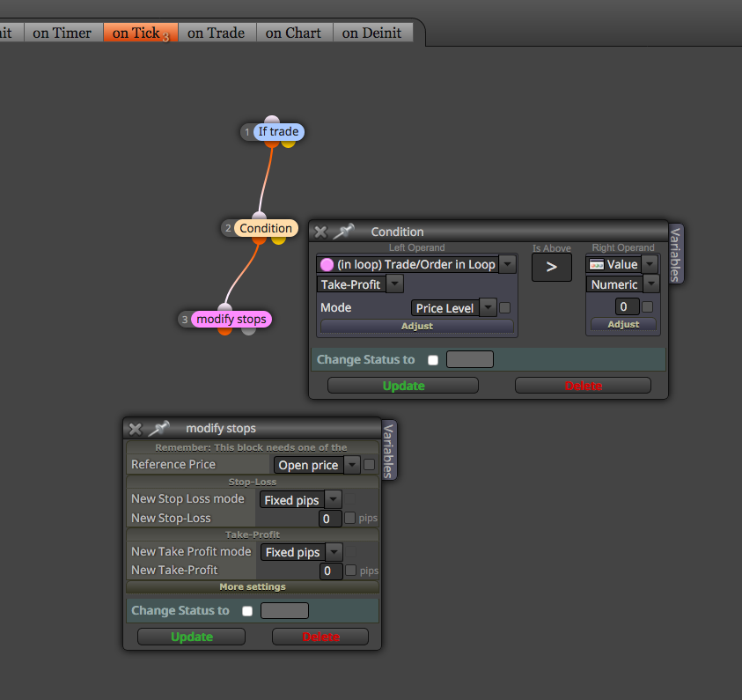Click the status color swatch in Condition panel
The image size is (742, 700).
[470, 359]
